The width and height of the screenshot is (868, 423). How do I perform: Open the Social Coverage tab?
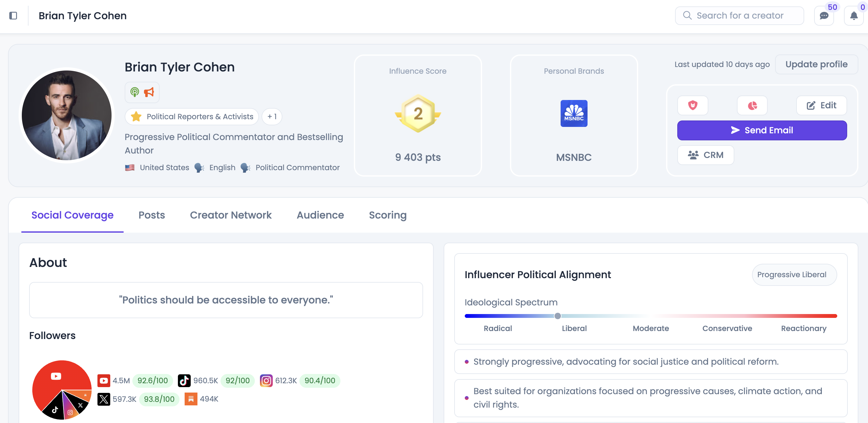72,215
